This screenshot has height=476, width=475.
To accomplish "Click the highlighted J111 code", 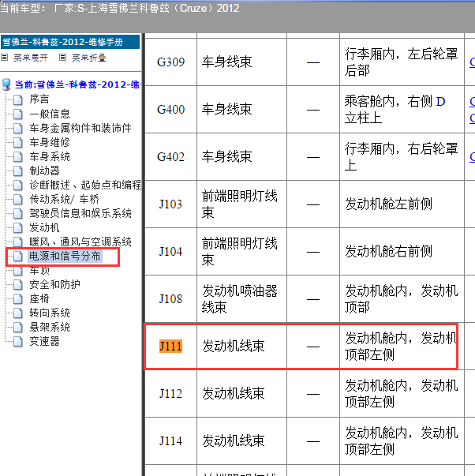I will 170,346.
